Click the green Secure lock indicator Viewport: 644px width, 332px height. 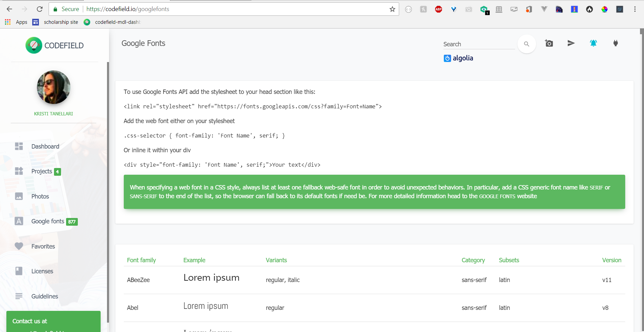[x=66, y=9]
